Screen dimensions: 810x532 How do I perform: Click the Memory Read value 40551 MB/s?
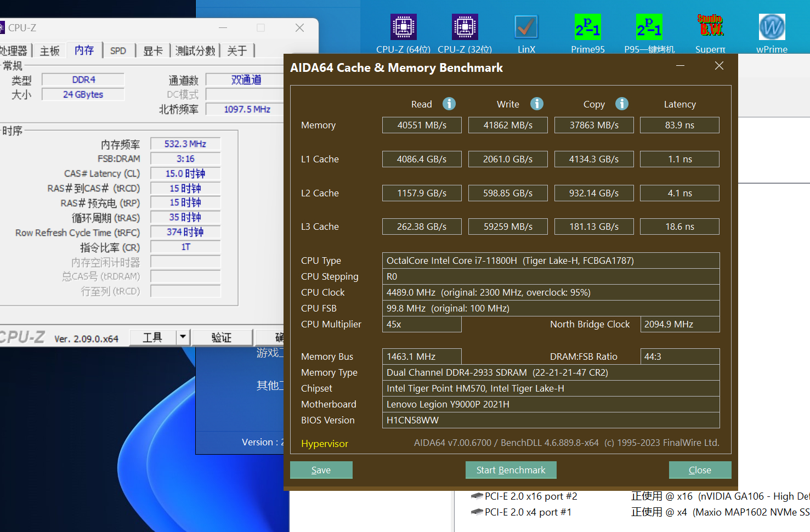tap(422, 125)
